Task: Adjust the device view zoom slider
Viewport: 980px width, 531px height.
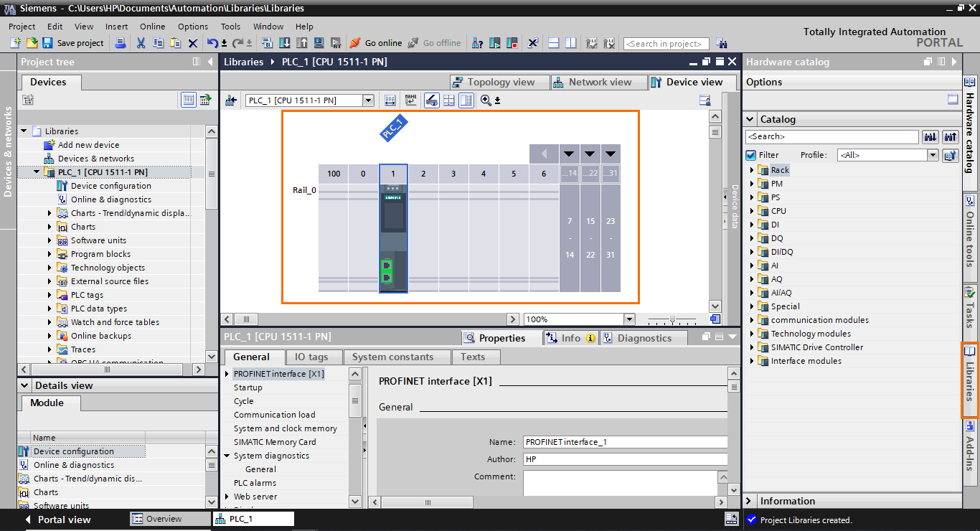Action: [672, 319]
